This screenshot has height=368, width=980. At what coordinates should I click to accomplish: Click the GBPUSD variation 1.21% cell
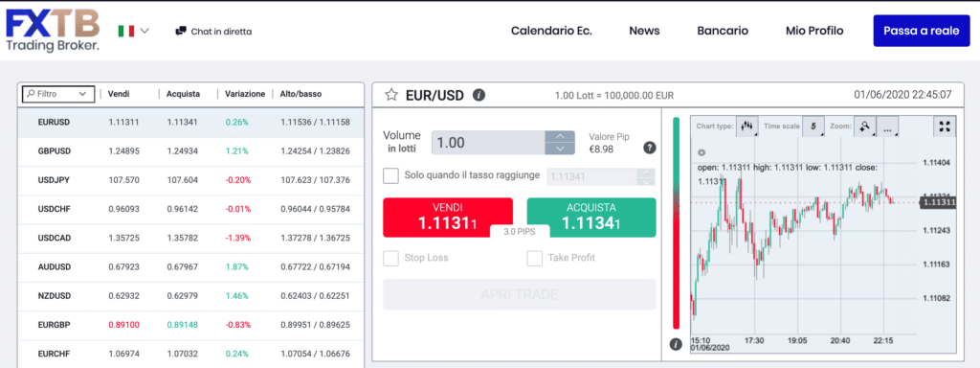coord(237,151)
